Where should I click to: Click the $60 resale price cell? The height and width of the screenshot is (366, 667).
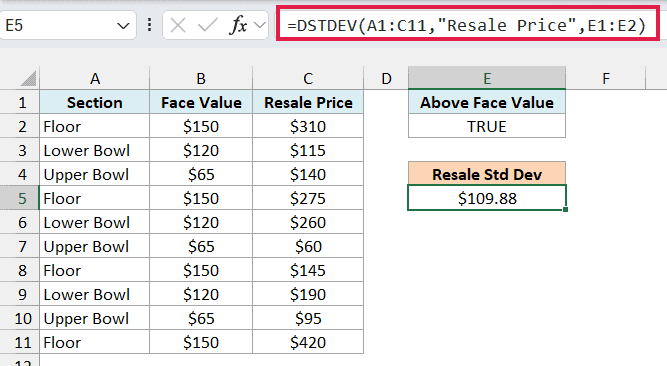(x=308, y=246)
